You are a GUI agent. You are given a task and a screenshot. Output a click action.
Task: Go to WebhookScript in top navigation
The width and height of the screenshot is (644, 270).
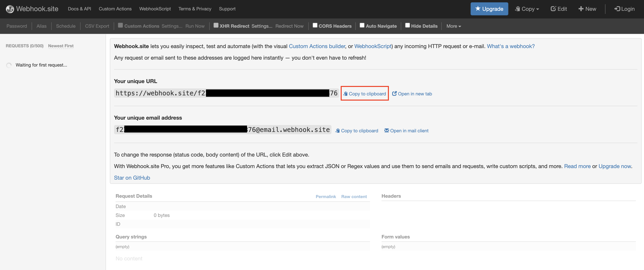point(155,9)
